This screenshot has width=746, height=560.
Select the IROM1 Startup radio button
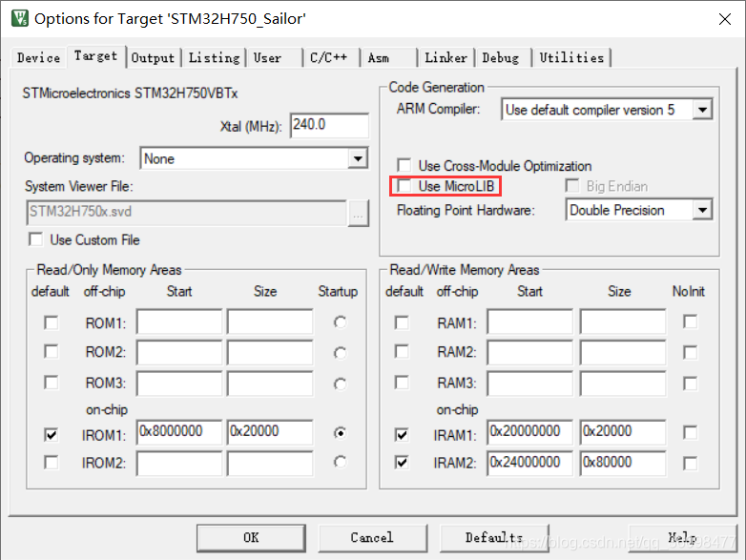tap(340, 433)
